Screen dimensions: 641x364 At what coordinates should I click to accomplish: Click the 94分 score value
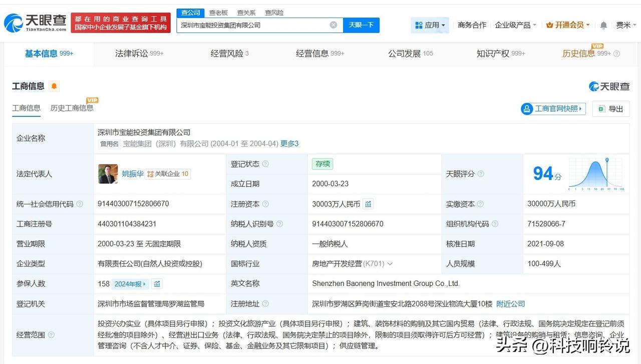coord(547,174)
